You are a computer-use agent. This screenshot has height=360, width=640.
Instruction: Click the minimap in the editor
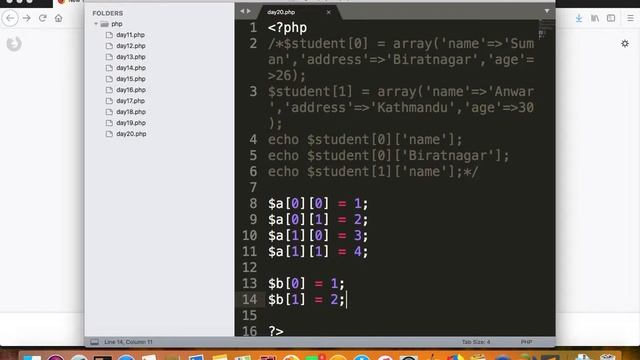coord(546,31)
